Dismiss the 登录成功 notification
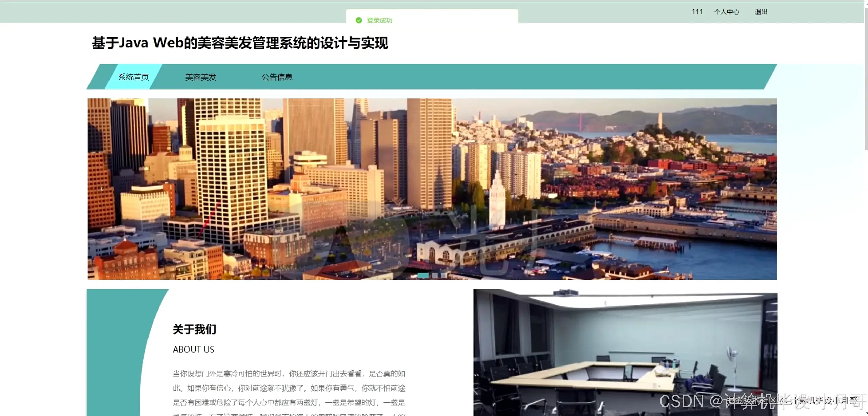The image size is (868, 416). point(379,20)
